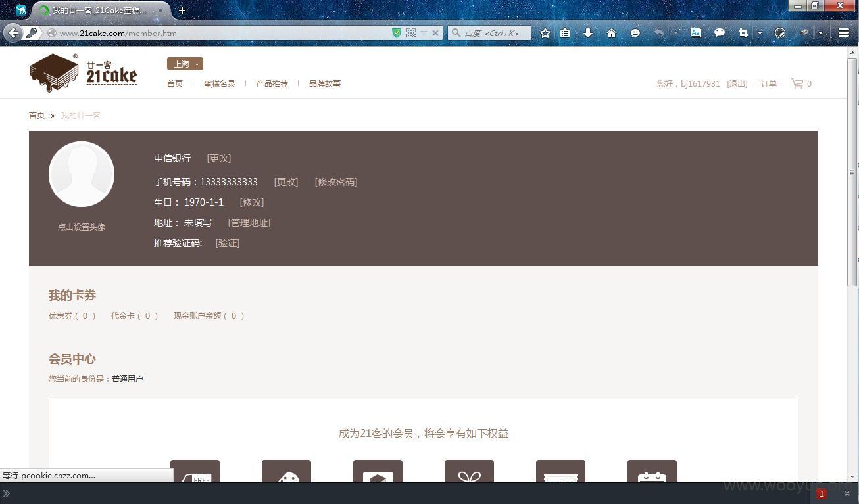Click the 21cake logo
The image size is (859, 504).
coord(84,73)
